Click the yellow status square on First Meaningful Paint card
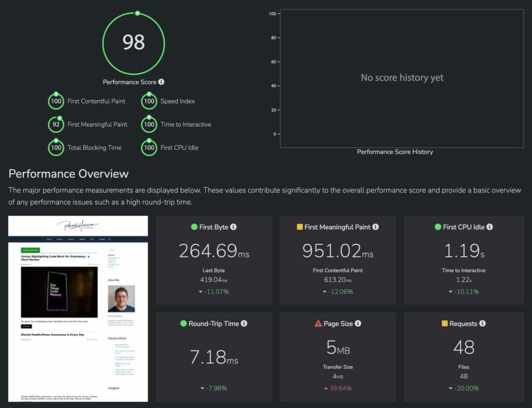Viewport: 532px width, 408px height. [x=300, y=227]
